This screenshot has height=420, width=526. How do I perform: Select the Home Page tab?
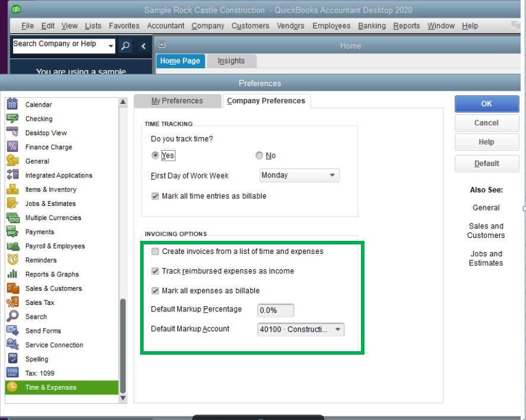pyautogui.click(x=180, y=61)
